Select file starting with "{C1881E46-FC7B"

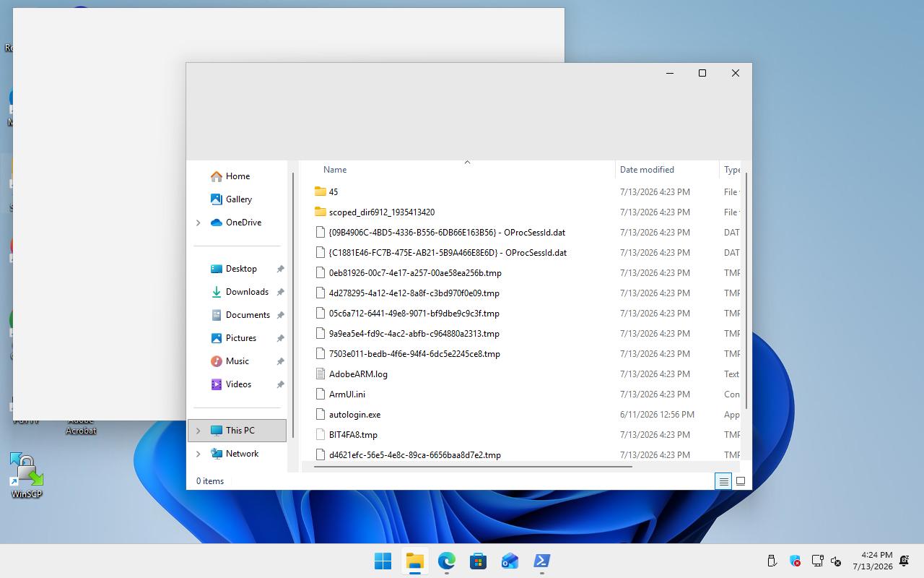(448, 252)
